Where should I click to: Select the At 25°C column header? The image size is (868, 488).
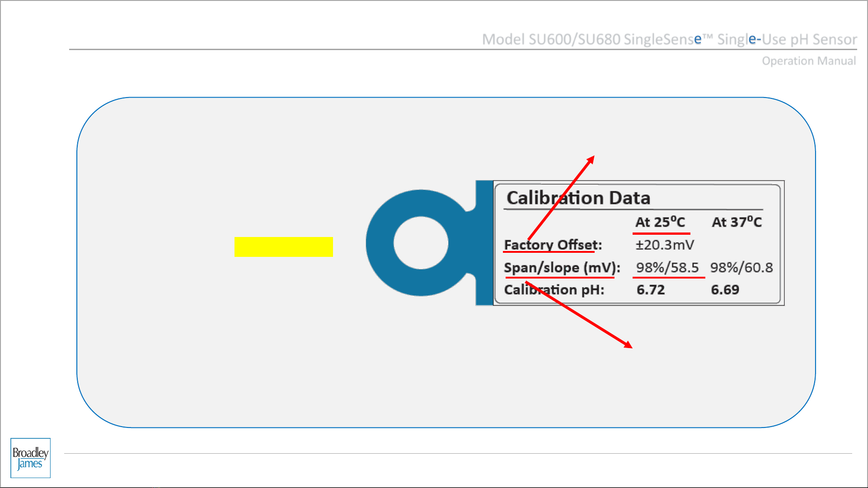click(x=660, y=222)
